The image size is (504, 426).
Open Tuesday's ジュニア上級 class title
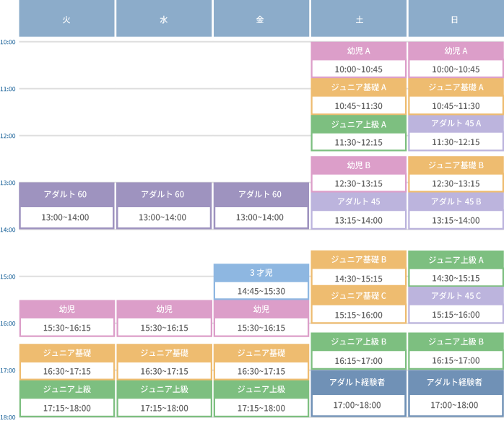[x=66, y=389]
